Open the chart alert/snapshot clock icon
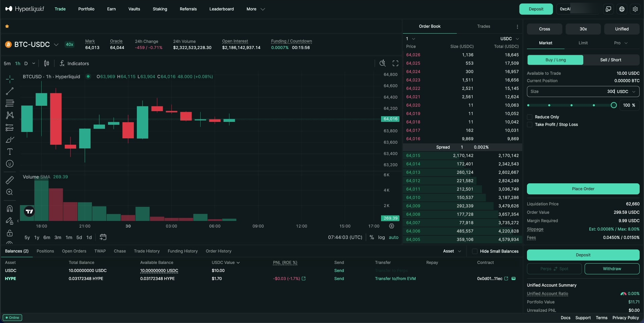 pyautogui.click(x=382, y=63)
